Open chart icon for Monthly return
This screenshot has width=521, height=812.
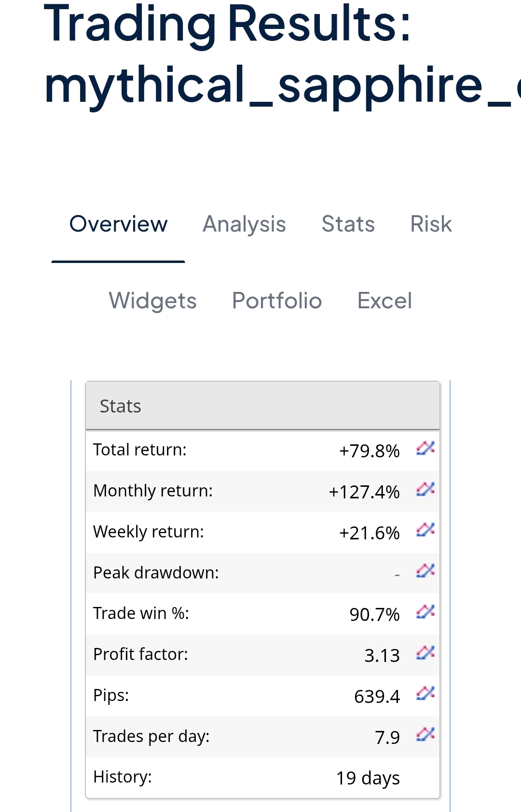425,490
